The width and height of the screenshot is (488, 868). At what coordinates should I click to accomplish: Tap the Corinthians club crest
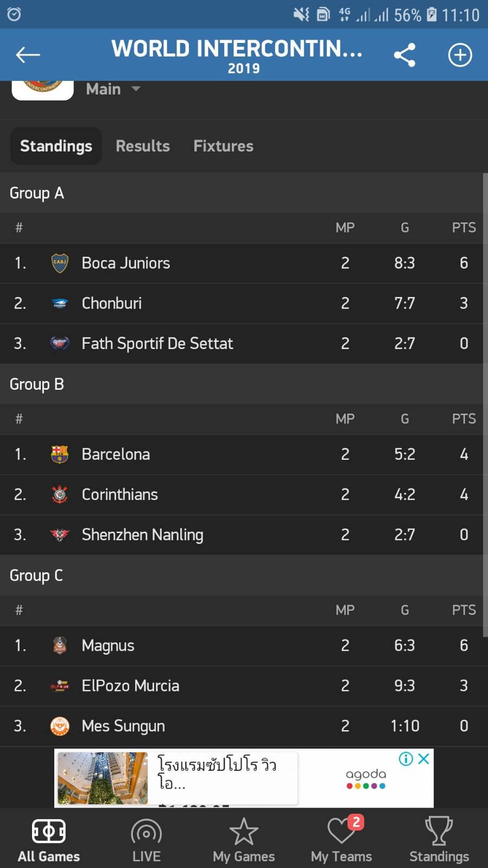[60, 495]
